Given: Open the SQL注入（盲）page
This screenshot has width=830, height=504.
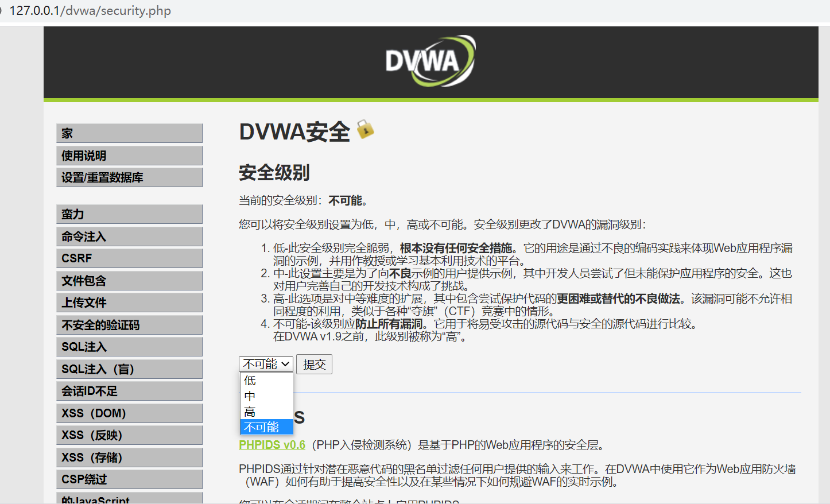Looking at the screenshot, I should (x=129, y=369).
